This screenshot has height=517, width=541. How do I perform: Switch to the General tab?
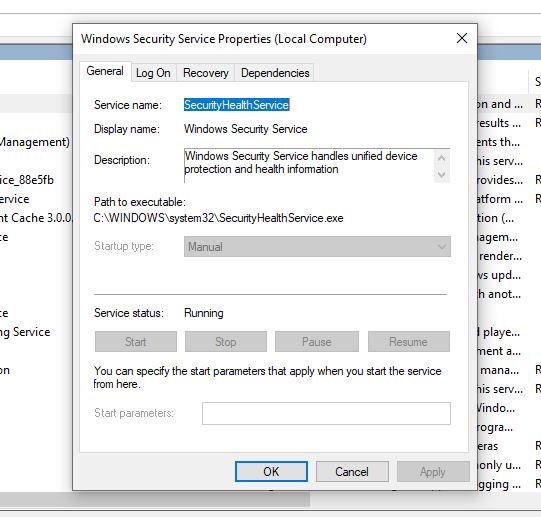click(x=105, y=71)
